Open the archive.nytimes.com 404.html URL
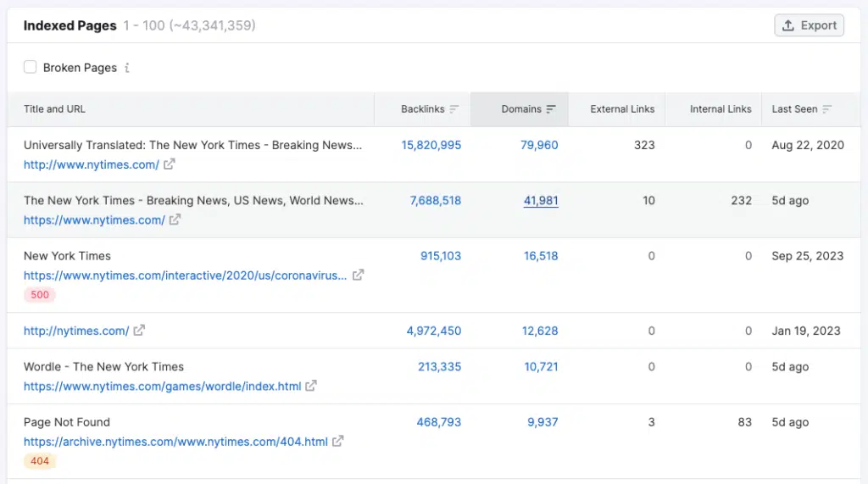 pos(175,442)
